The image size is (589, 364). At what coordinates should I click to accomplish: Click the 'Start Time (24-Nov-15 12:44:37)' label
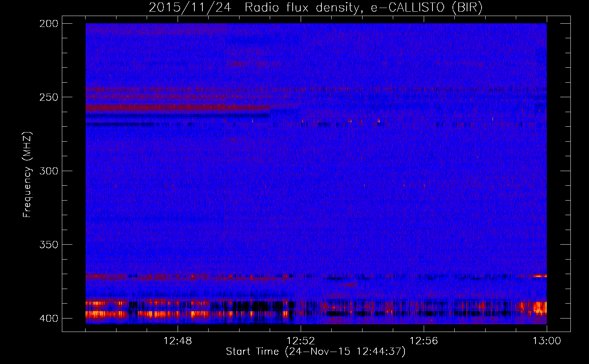pyautogui.click(x=316, y=352)
